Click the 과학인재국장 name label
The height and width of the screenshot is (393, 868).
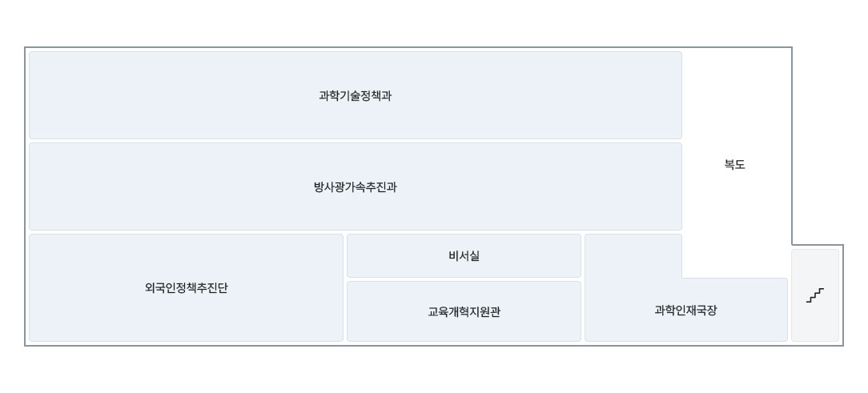tap(685, 311)
